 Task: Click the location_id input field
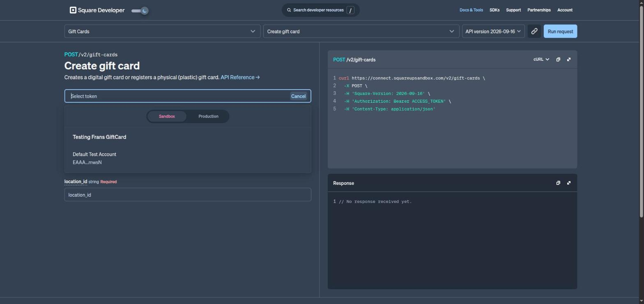(x=188, y=195)
